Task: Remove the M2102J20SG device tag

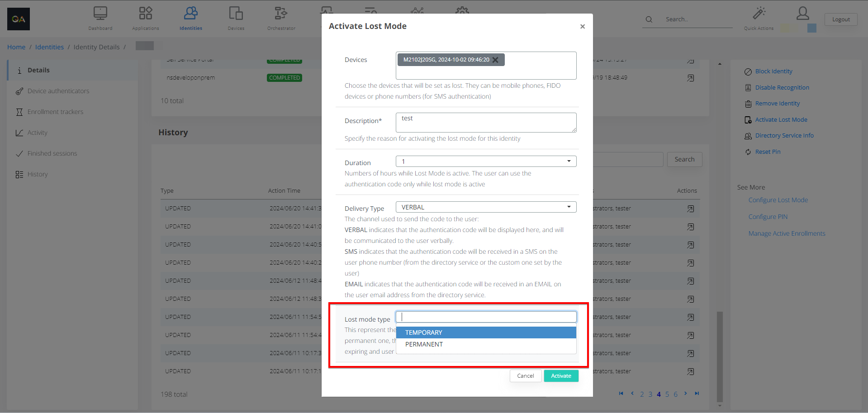Action: point(496,60)
